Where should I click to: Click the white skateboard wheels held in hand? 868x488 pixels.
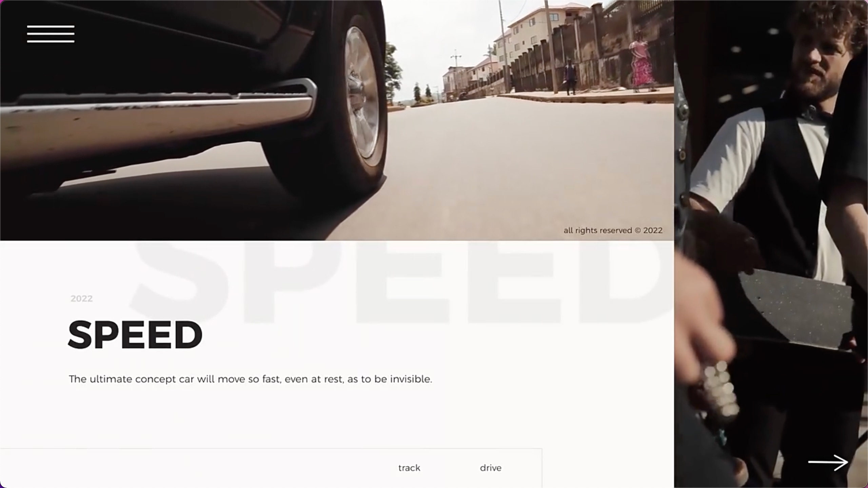(721, 393)
